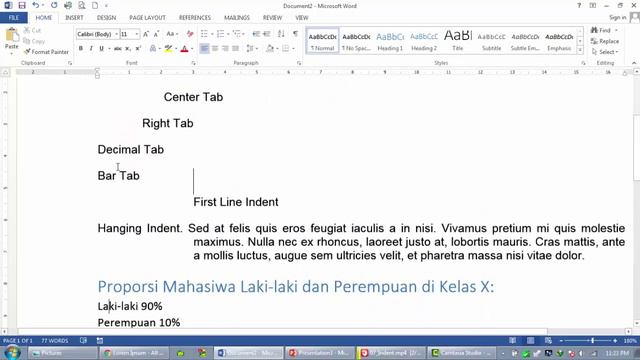Viewport: 640px width, 360px height.
Task: Decrease paragraph indent
Action: (x=256, y=34)
